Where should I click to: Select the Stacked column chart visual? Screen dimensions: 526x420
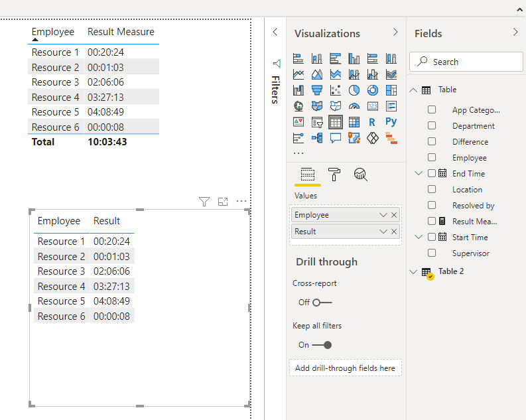(x=316, y=58)
